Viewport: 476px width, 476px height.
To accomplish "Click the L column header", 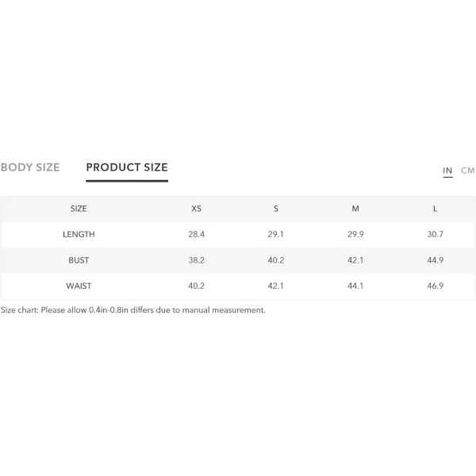I will click(x=435, y=209).
